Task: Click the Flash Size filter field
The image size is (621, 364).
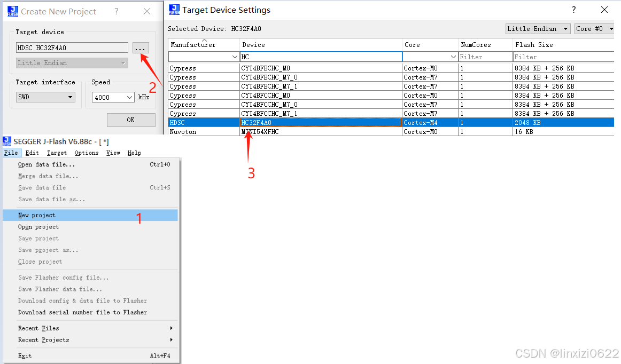Action: click(564, 57)
